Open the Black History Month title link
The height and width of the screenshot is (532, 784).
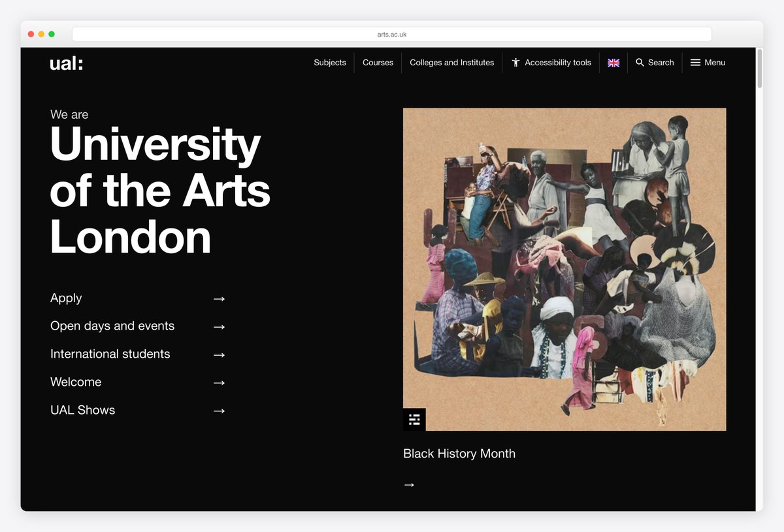click(459, 454)
